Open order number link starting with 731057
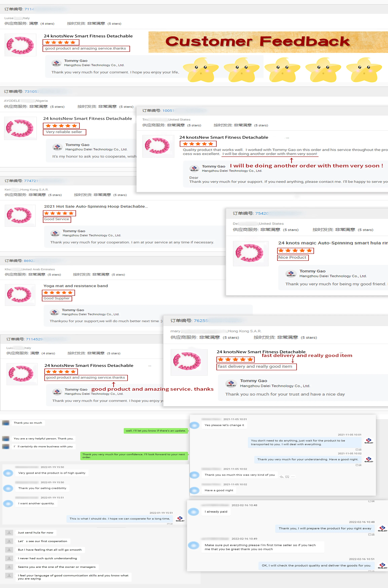Image resolution: width=388 pixels, height=588 pixels. pyautogui.click(x=31, y=91)
